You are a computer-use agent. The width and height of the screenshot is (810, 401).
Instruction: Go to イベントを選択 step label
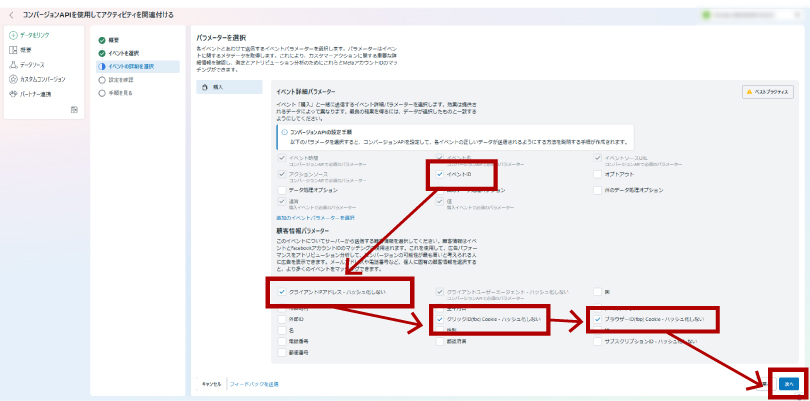point(123,53)
